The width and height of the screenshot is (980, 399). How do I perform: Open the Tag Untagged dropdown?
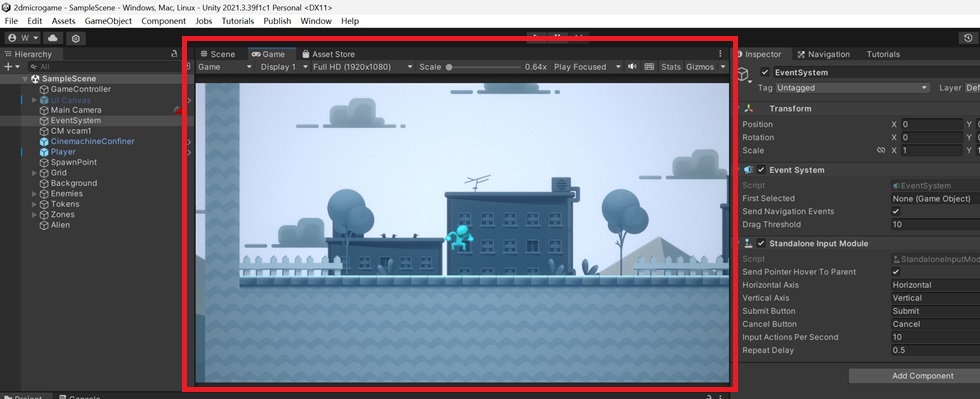[852, 88]
